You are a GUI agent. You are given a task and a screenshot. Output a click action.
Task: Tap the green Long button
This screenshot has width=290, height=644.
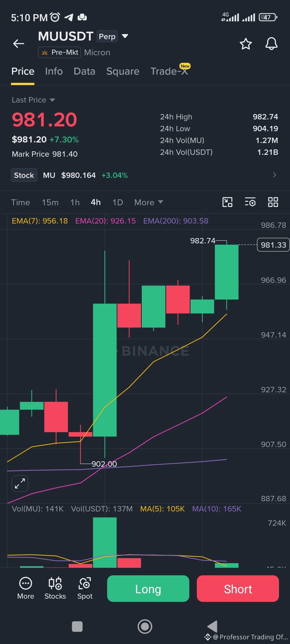coord(148,588)
